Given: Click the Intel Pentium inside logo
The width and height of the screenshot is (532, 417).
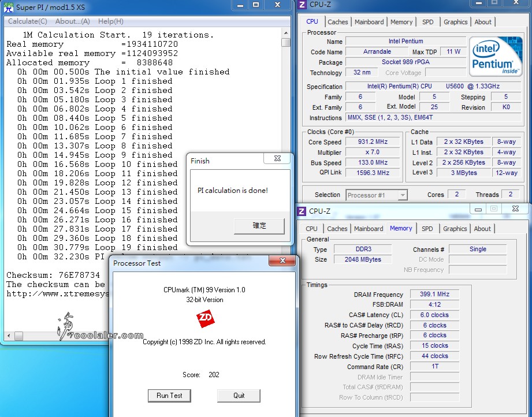Looking at the screenshot, I should (496, 57).
